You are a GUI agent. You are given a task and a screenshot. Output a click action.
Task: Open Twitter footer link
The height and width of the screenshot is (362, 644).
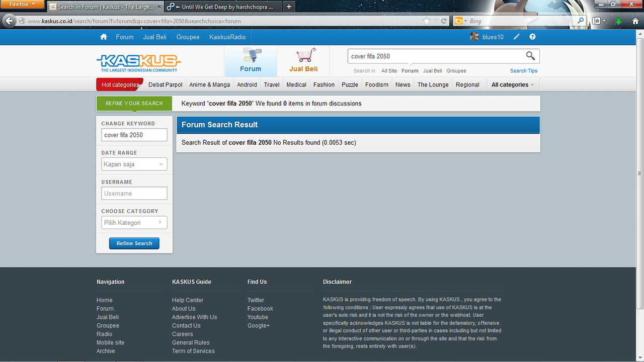[x=256, y=300]
